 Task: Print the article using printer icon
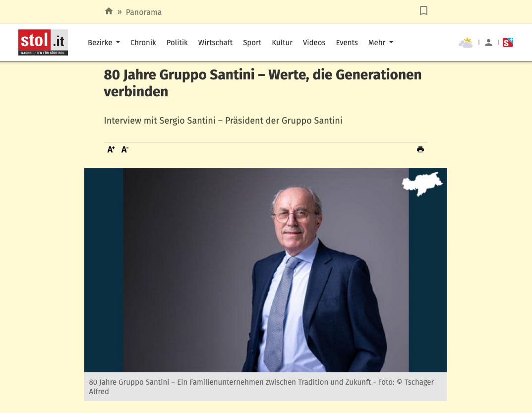tap(420, 149)
